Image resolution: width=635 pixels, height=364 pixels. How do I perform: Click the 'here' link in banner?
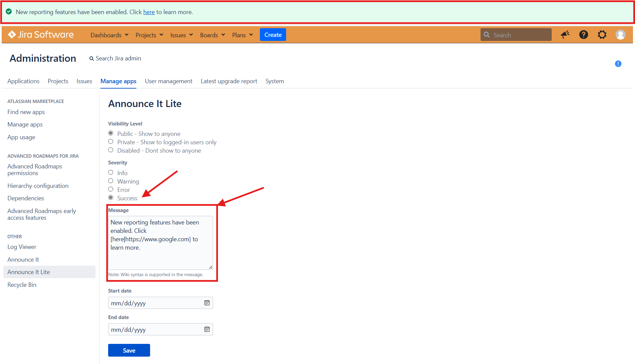point(149,12)
